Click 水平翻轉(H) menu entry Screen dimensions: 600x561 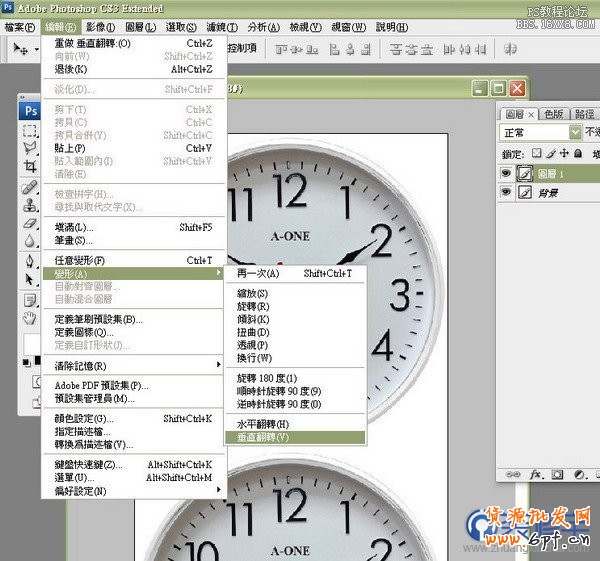pos(262,424)
